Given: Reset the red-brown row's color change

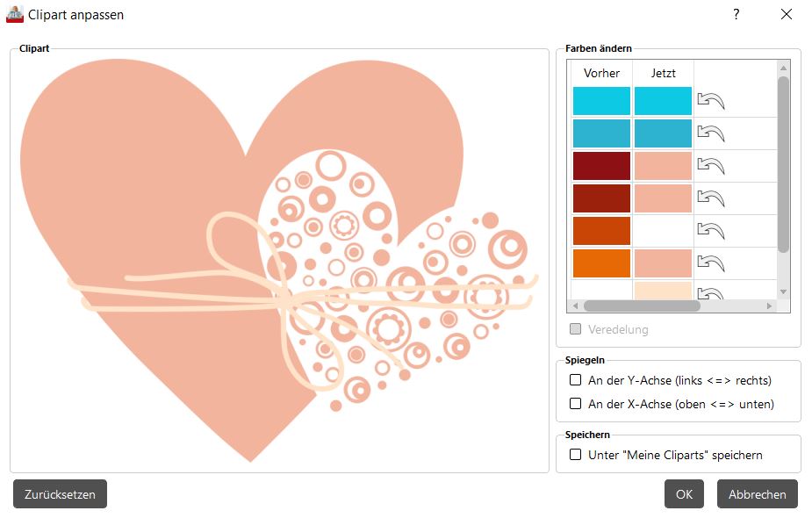Looking at the screenshot, I should tap(711, 198).
